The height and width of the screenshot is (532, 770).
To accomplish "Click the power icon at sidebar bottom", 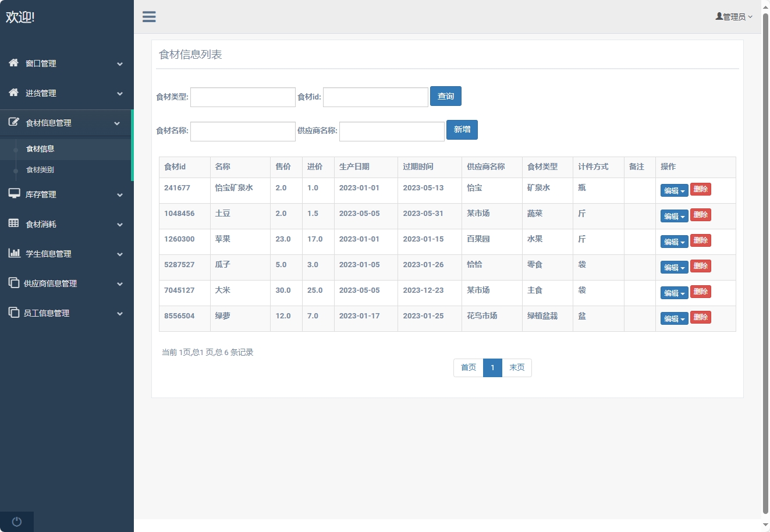I will (17, 522).
